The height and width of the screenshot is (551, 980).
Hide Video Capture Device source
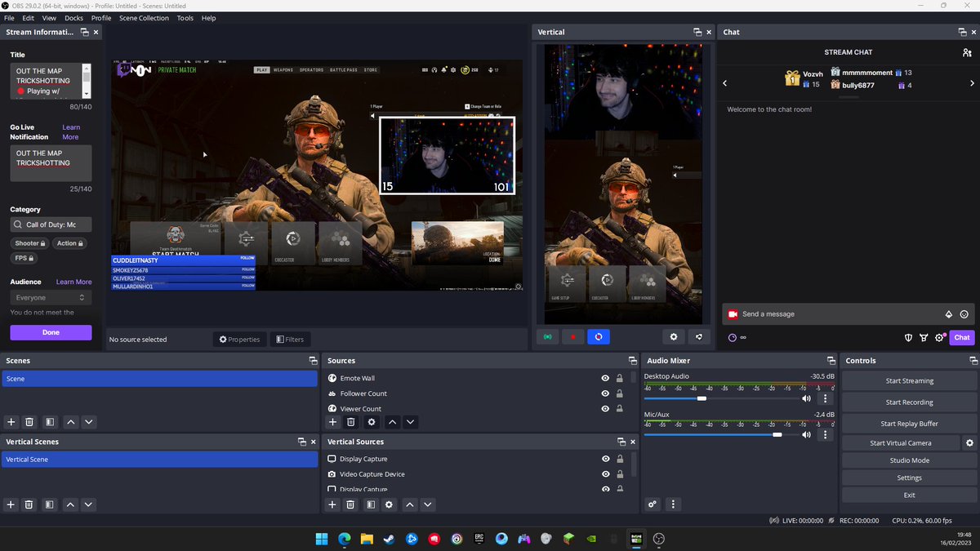click(x=605, y=474)
